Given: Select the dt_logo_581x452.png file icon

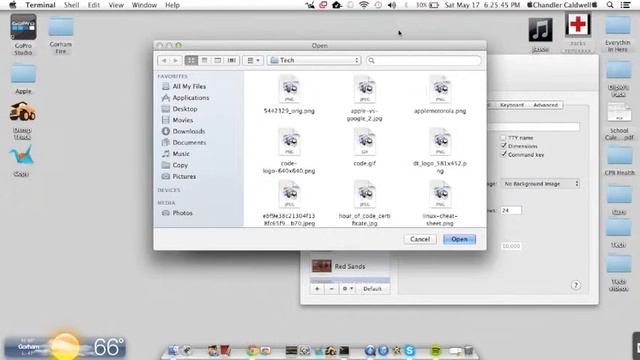Looking at the screenshot, I should [x=440, y=141].
